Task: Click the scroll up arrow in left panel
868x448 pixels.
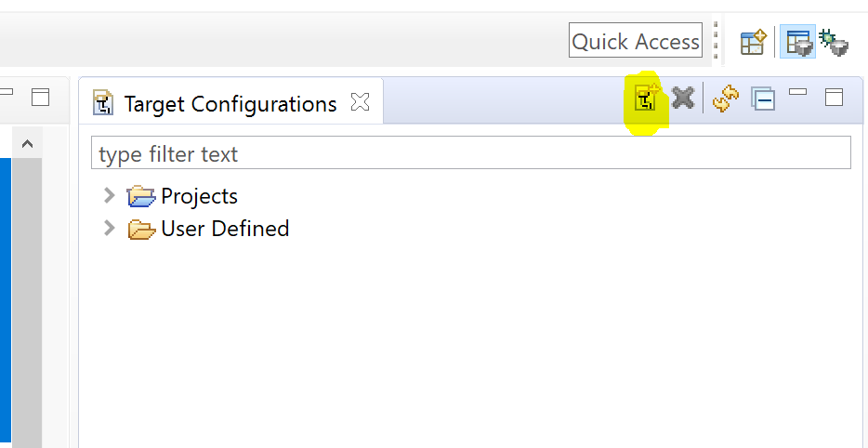Action: (x=27, y=144)
